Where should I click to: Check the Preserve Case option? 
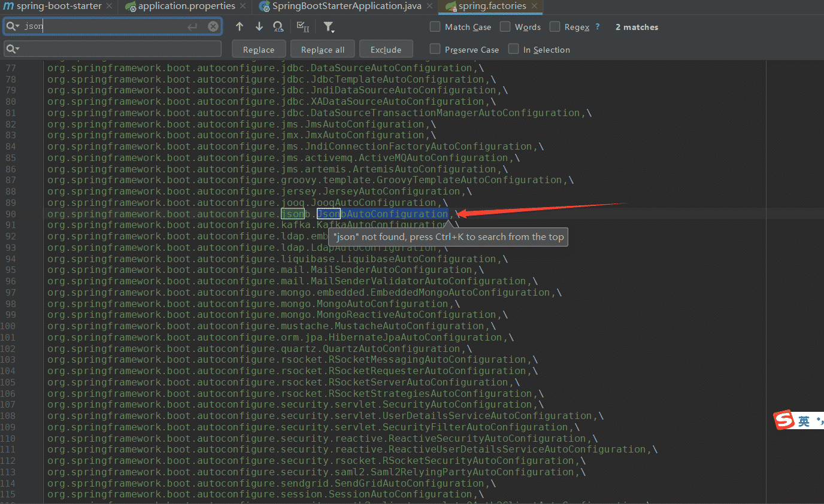click(435, 49)
